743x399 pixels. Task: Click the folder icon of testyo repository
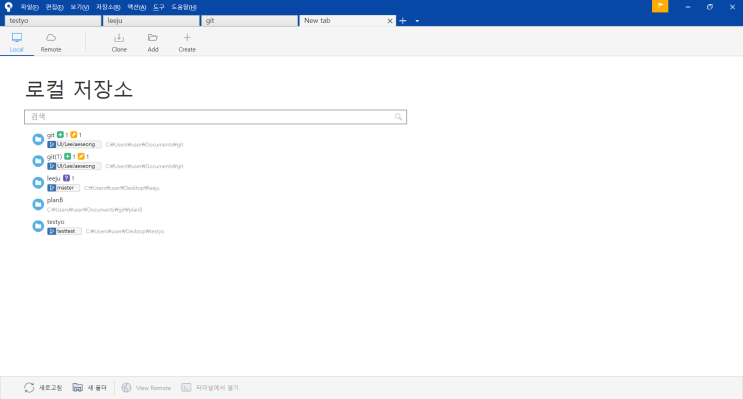pos(38,226)
